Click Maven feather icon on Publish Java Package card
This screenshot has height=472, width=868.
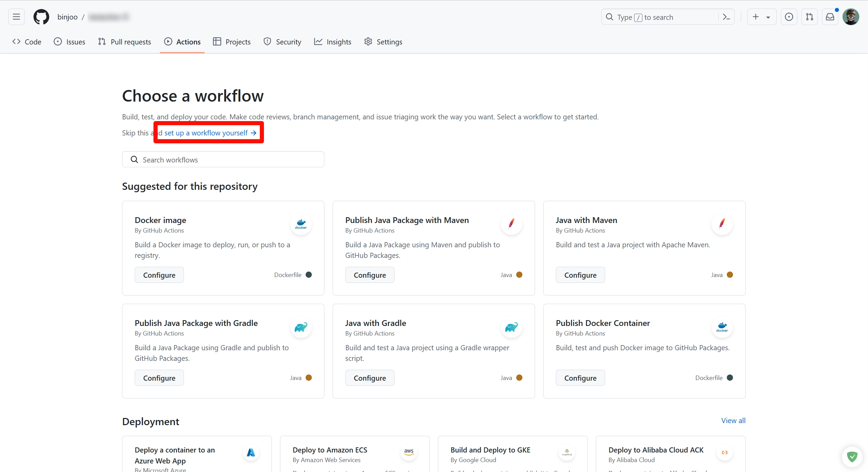[512, 224]
